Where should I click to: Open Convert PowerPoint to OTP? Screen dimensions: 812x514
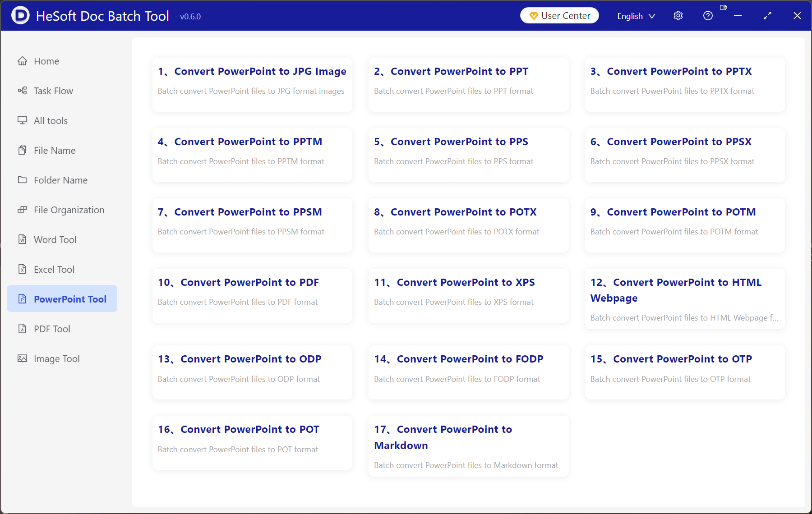[685, 372]
